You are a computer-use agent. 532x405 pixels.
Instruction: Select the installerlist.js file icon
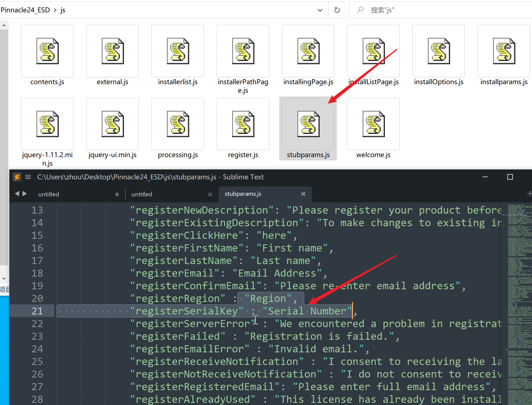178,51
